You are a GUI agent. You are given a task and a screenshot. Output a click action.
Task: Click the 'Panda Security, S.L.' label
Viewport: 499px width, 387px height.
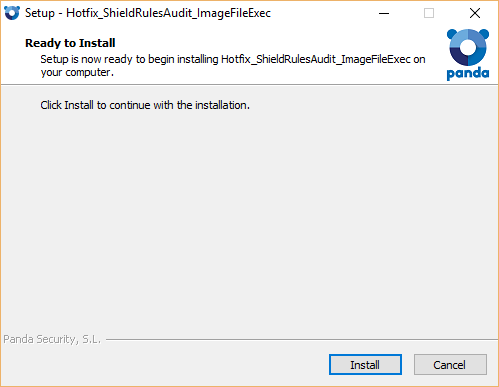click(52, 339)
